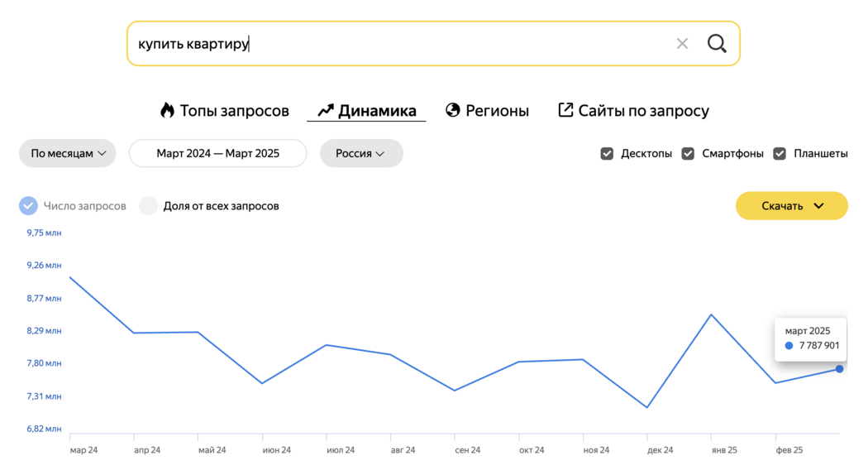Open the Россия region dropdown

coord(361,154)
